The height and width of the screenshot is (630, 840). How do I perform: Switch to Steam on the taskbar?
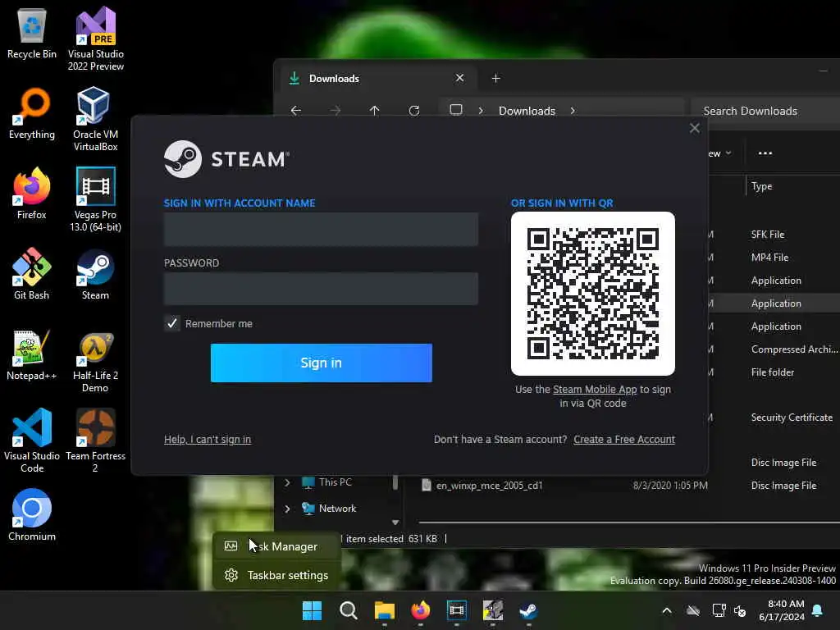click(529, 610)
